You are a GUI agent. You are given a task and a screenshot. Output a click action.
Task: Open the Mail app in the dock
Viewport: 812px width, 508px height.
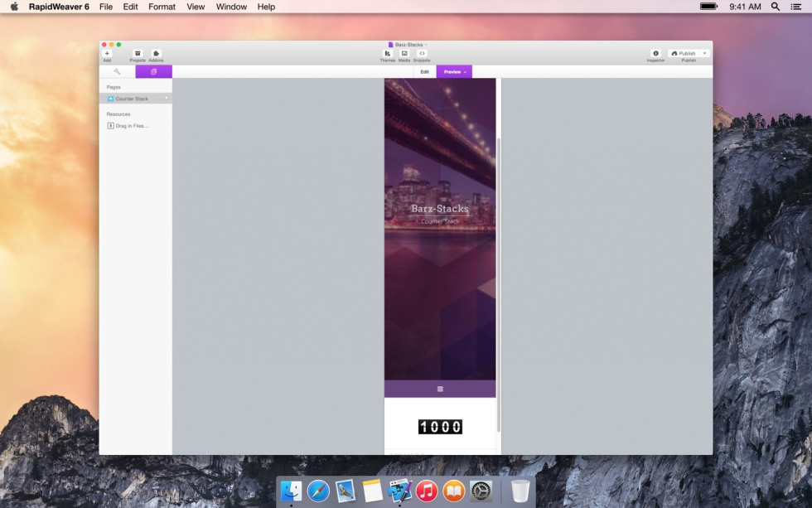345,491
